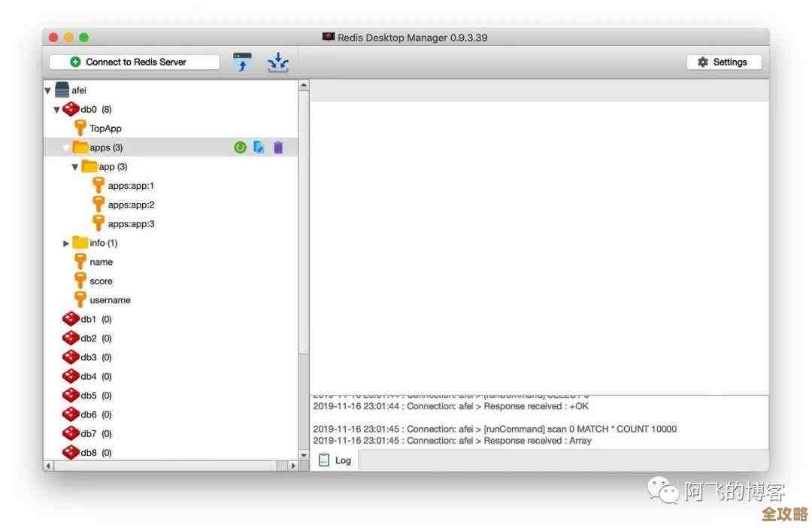
Task: Collapse the app subfolder
Action: pos(74,167)
